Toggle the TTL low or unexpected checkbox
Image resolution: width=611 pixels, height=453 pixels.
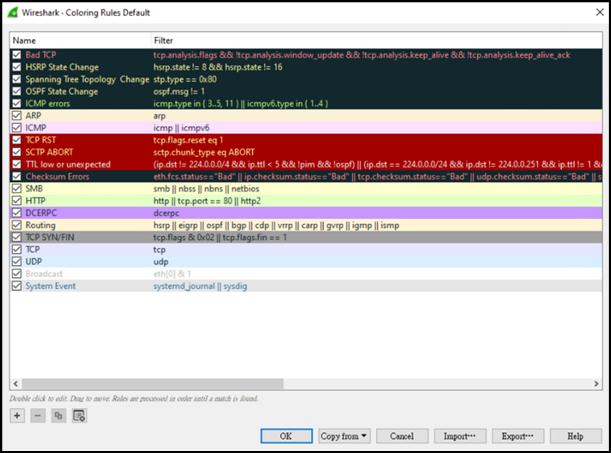(16, 164)
